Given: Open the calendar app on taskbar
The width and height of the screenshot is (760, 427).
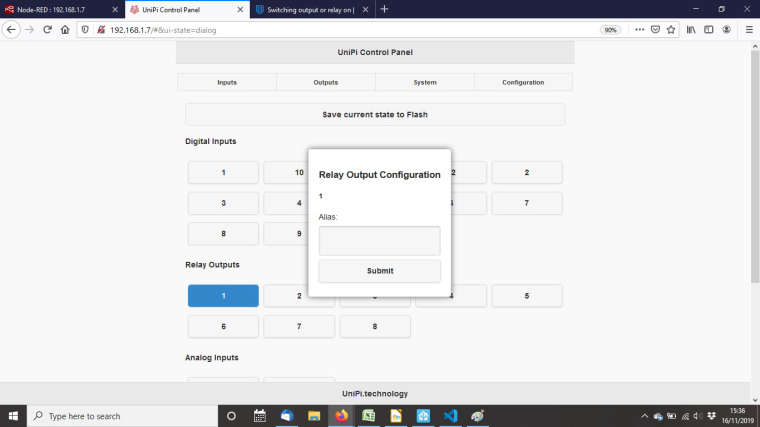Looking at the screenshot, I should 259,416.
